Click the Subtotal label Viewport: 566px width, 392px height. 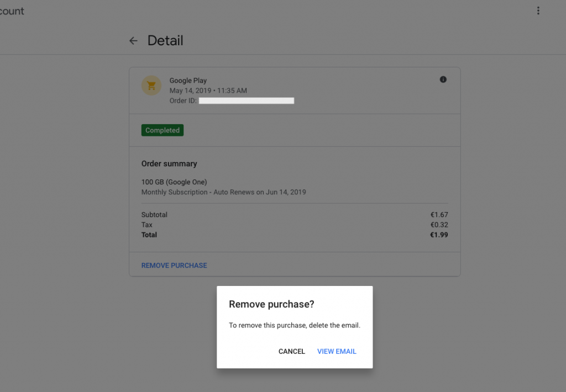point(154,215)
